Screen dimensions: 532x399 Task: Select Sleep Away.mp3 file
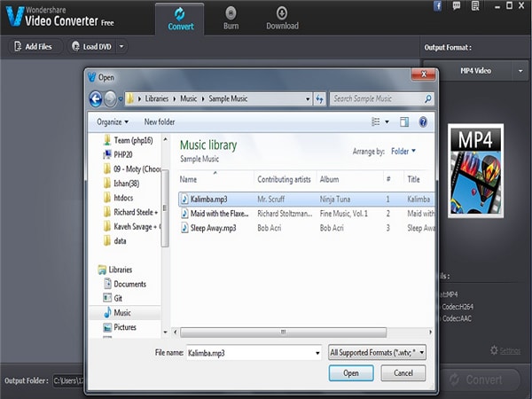pyautogui.click(x=306, y=228)
